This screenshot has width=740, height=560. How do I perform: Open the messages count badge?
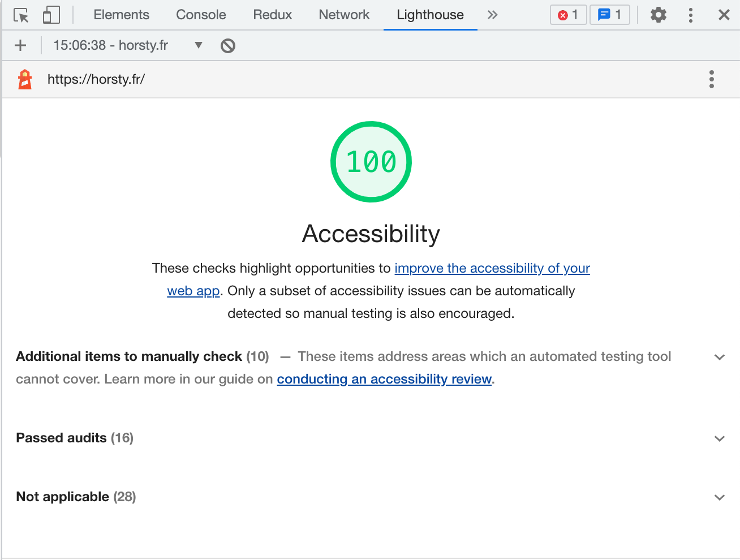(x=610, y=15)
